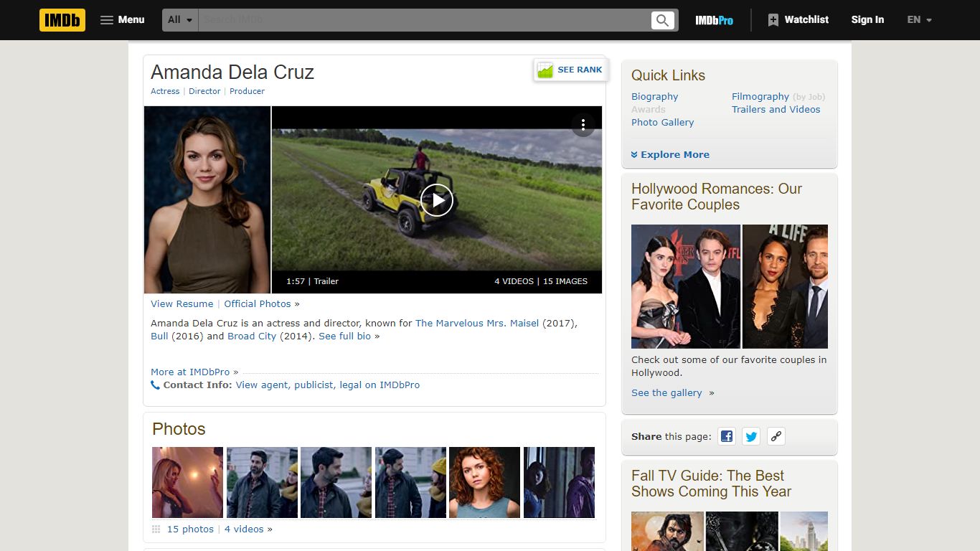Open Fall TV Guide: The Best Shows heading

(x=711, y=484)
